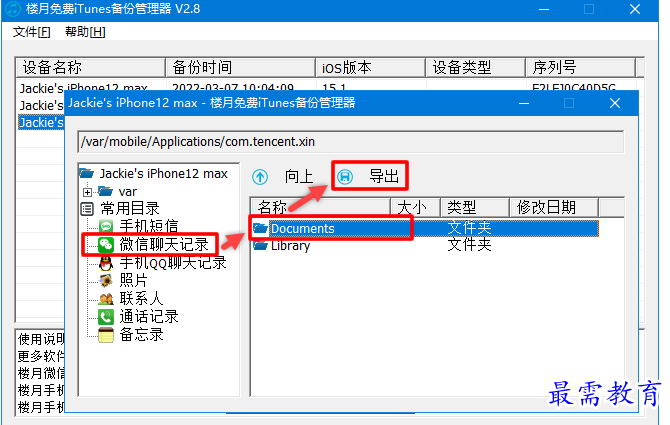670x425 pixels.
Task: Click the 向上 button label
Action: coord(299,176)
